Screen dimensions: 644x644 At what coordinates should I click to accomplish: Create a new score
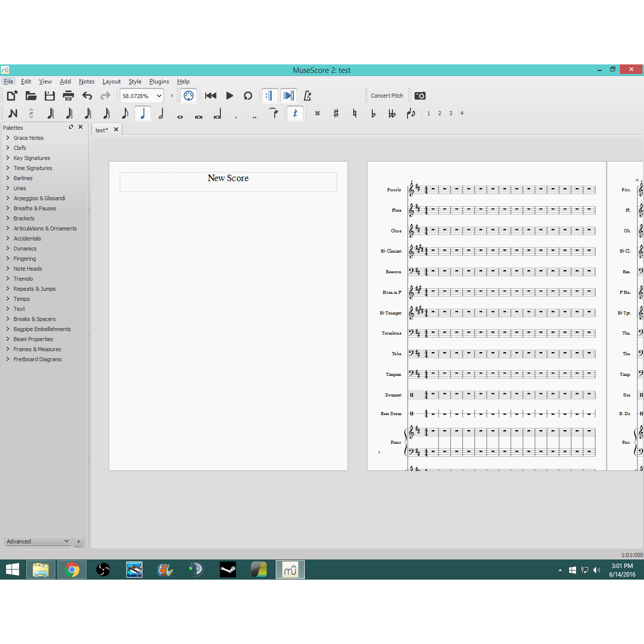click(12, 95)
